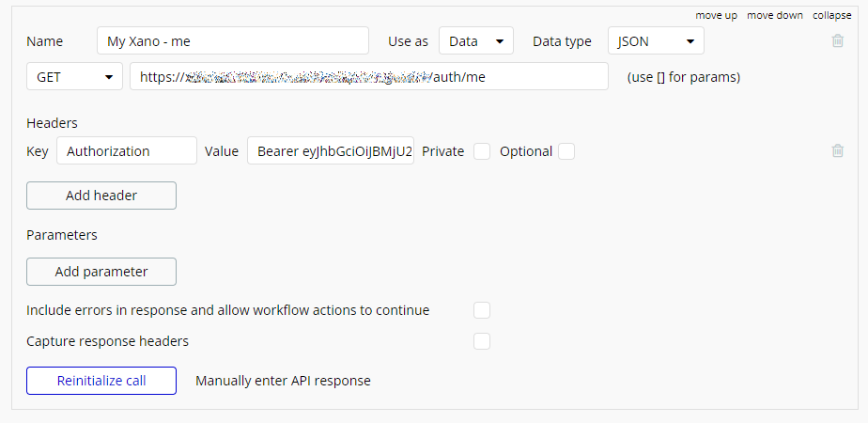Click the Reinitialize call button

coord(101,381)
